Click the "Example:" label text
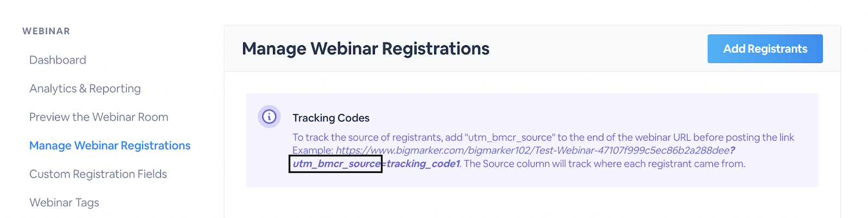Viewport: 868px width, 218px height. coord(313,151)
